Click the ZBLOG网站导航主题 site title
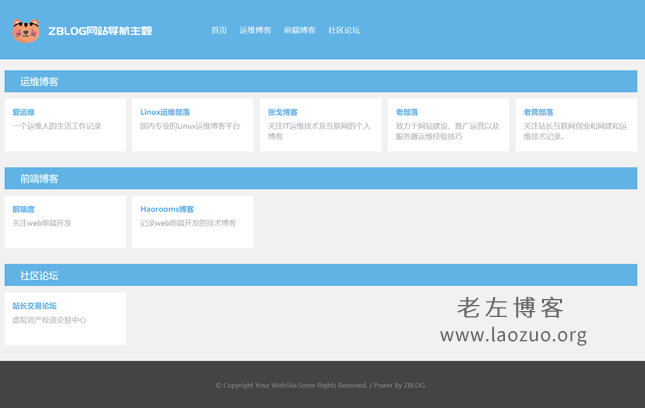This screenshot has height=408, width=645. [100, 31]
